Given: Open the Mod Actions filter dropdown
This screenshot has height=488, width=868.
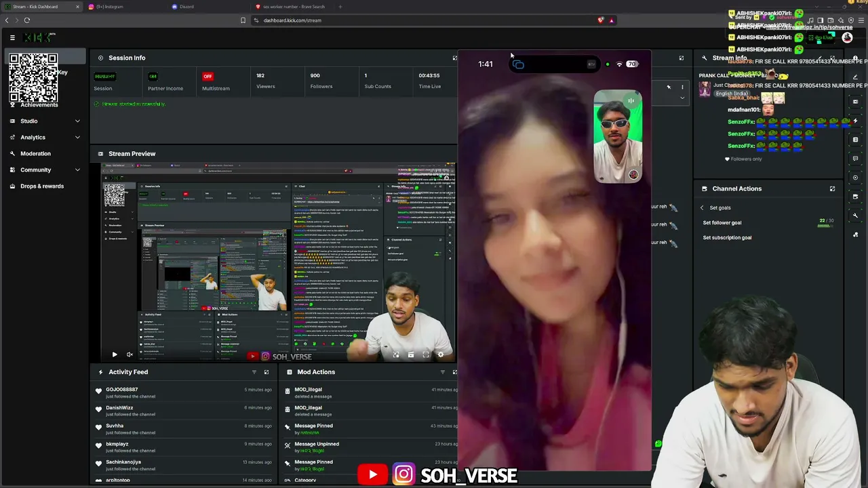Looking at the screenshot, I should point(442,372).
